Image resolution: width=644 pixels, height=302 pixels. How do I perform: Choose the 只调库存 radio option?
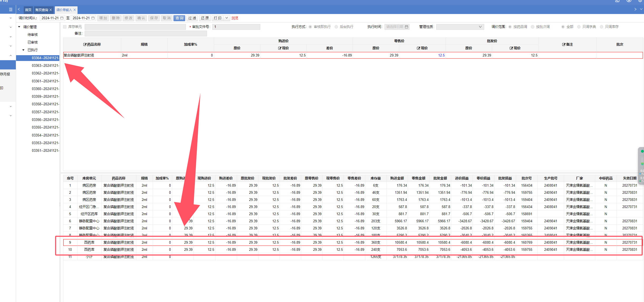(x=602, y=27)
